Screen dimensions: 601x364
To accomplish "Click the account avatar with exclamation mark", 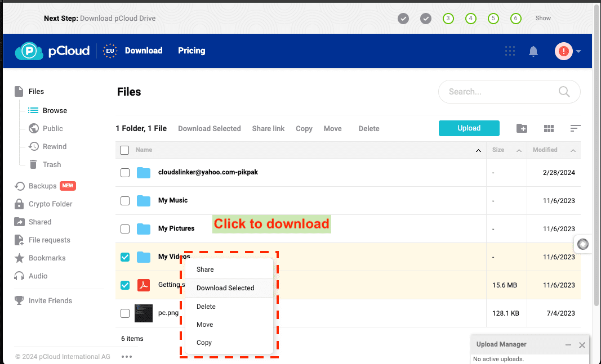I will coord(563,51).
